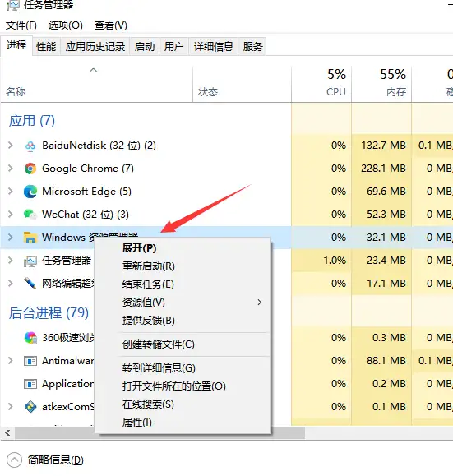The height and width of the screenshot is (476, 453).
Task: Click the Antimalware process icon
Action: pos(30,361)
